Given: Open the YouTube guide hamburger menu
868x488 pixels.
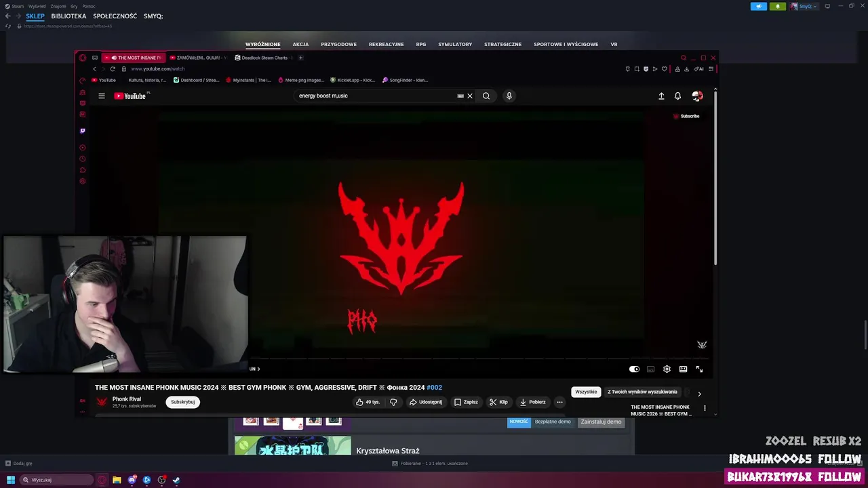Looking at the screenshot, I should pyautogui.click(x=102, y=96).
